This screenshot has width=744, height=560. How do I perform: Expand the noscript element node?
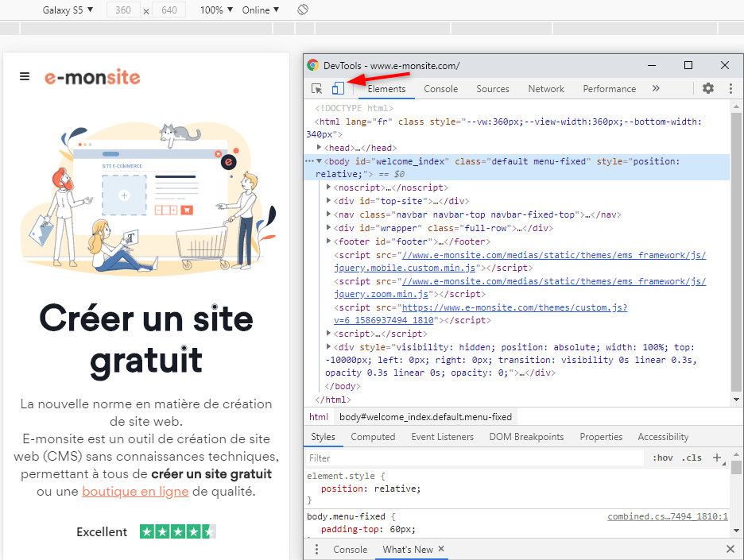[x=328, y=187]
